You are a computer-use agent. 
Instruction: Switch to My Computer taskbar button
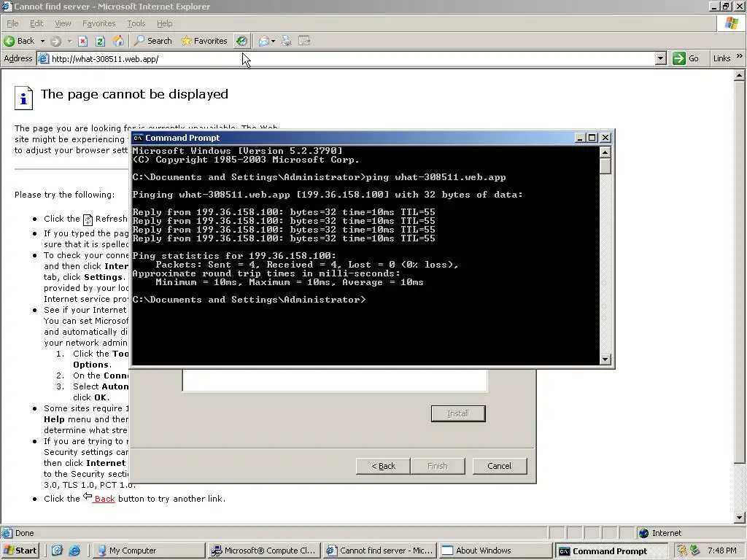(x=149, y=551)
